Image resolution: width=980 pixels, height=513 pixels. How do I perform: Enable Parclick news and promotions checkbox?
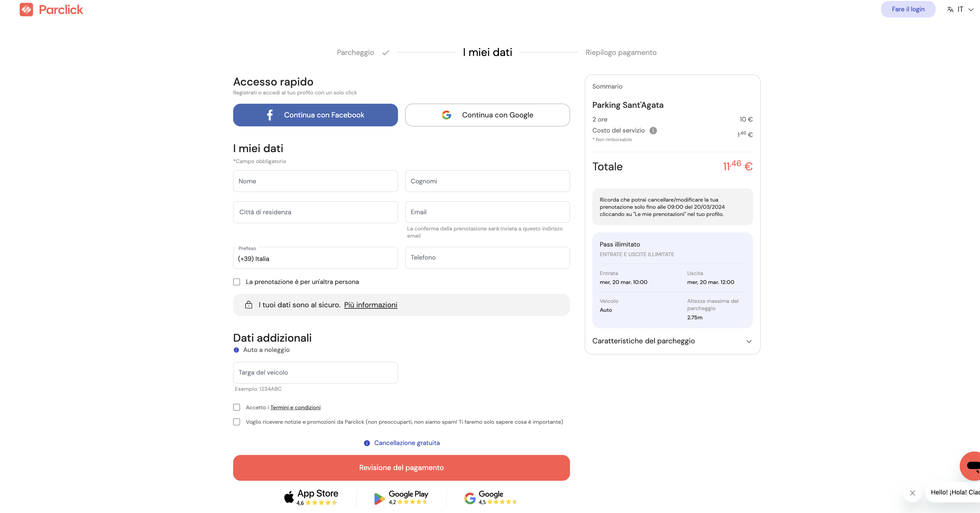pyautogui.click(x=237, y=422)
